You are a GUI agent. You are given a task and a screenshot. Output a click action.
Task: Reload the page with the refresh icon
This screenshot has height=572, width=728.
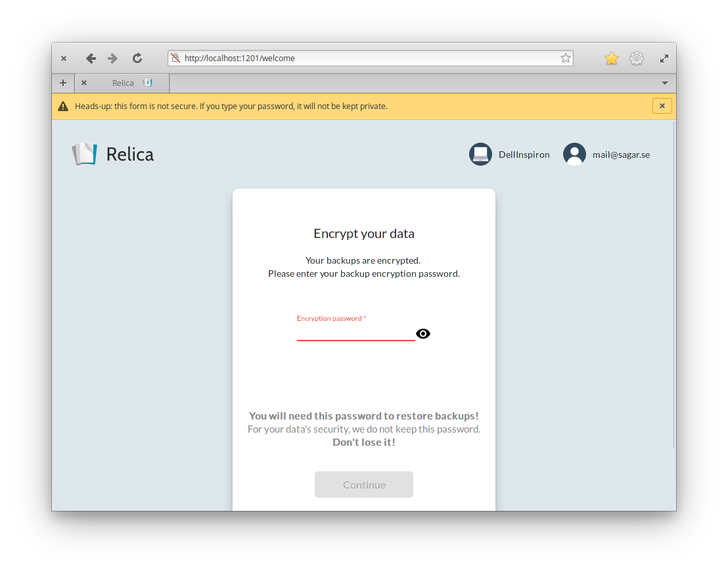click(137, 59)
